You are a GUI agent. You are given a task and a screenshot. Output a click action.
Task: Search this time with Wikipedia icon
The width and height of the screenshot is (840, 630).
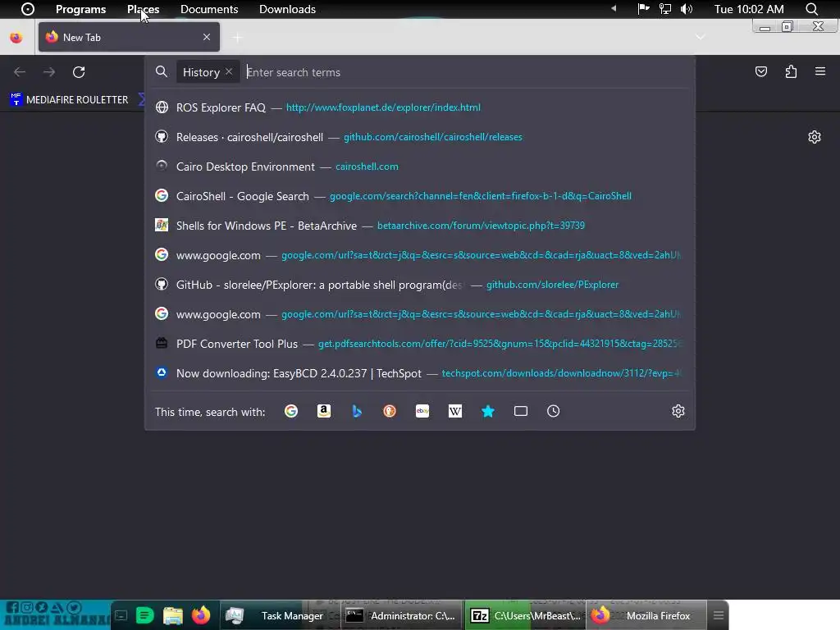pyautogui.click(x=454, y=411)
